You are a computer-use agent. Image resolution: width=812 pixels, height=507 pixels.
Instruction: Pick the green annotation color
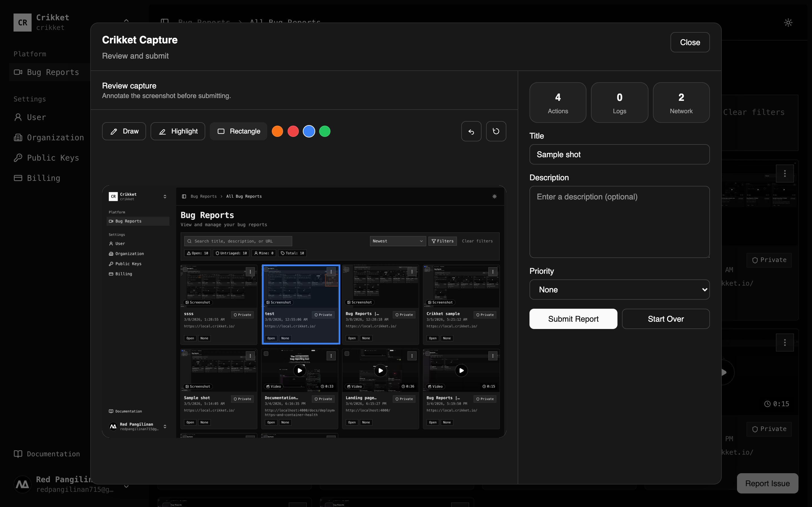pyautogui.click(x=325, y=131)
